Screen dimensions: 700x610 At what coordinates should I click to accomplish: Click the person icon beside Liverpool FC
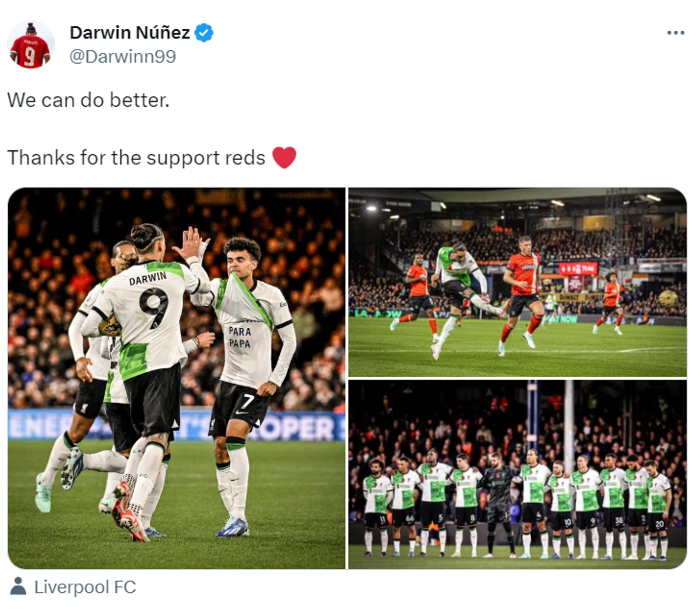18,586
